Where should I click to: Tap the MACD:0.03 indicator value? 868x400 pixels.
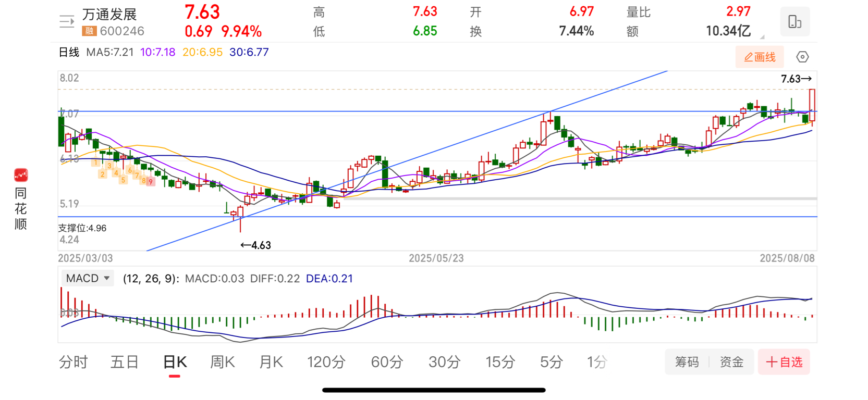point(215,279)
